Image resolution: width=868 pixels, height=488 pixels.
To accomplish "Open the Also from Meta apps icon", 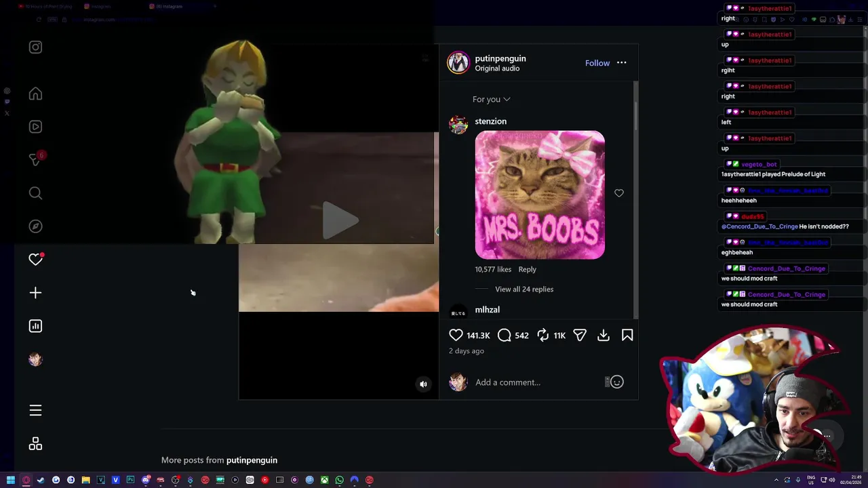I will pos(35,444).
